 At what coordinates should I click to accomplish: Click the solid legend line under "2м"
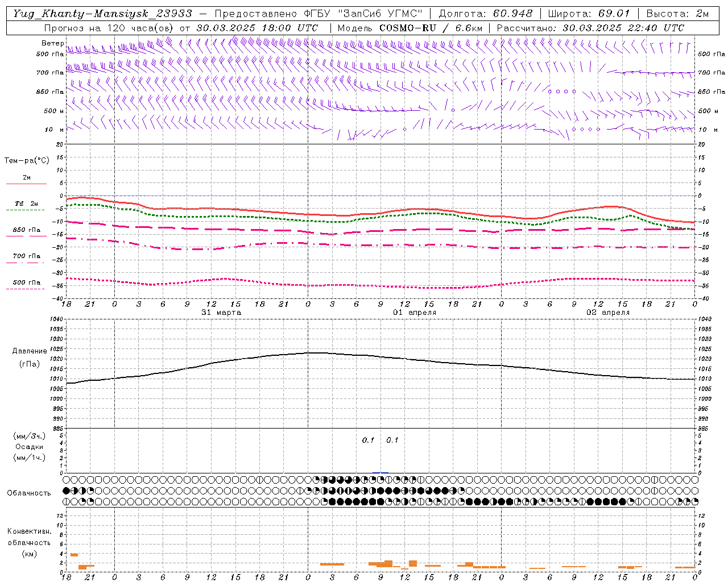pyautogui.click(x=26, y=184)
